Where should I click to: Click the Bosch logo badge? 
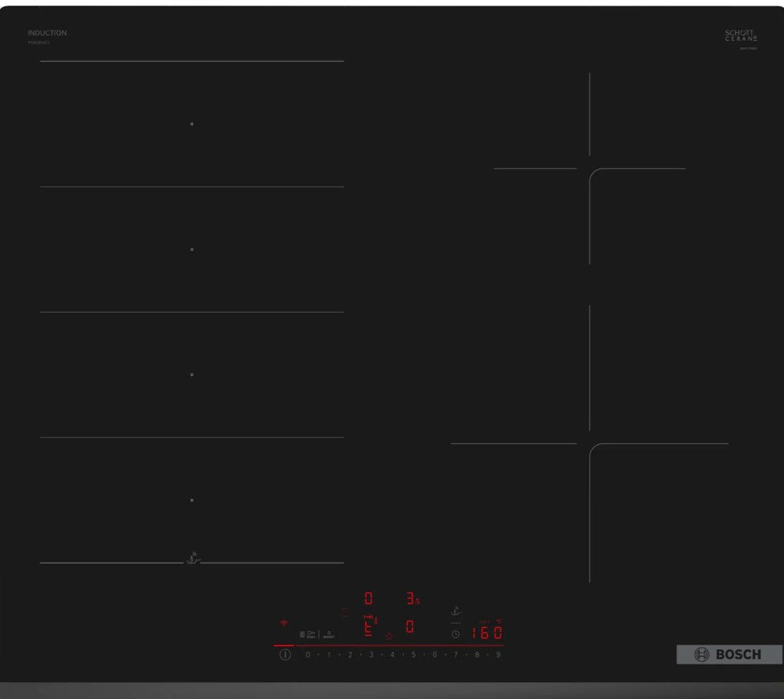pyautogui.click(x=729, y=655)
